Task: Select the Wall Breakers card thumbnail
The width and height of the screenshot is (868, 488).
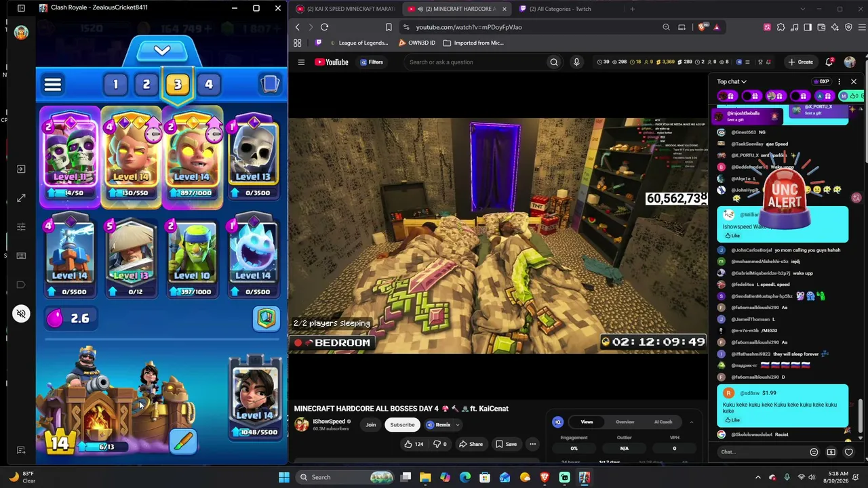Action: tap(70, 157)
